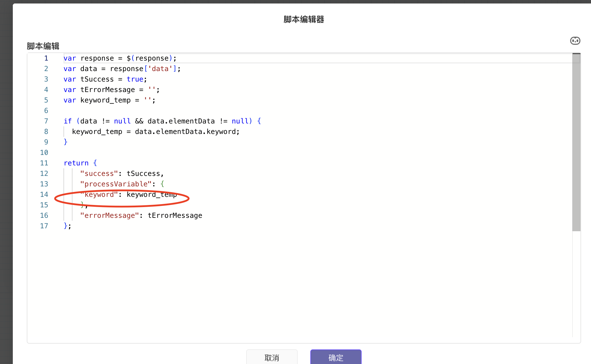Click '"processVariable": {' line

tap(122, 184)
